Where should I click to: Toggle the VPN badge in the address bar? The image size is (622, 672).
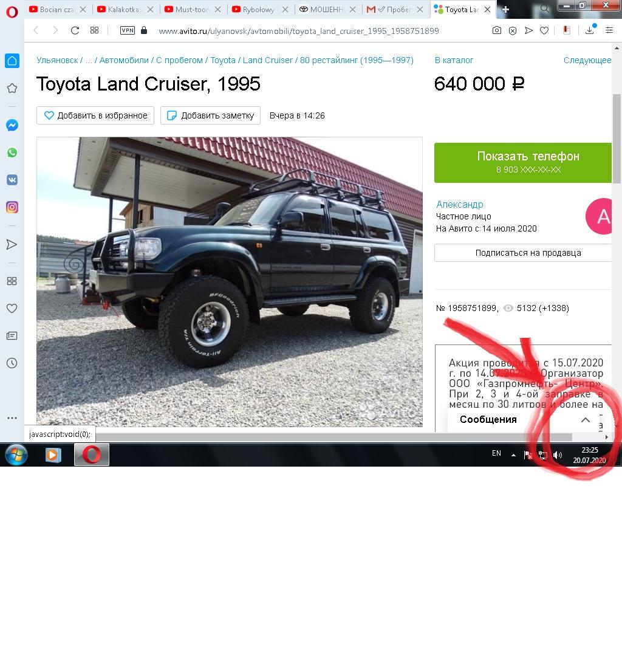point(128,30)
